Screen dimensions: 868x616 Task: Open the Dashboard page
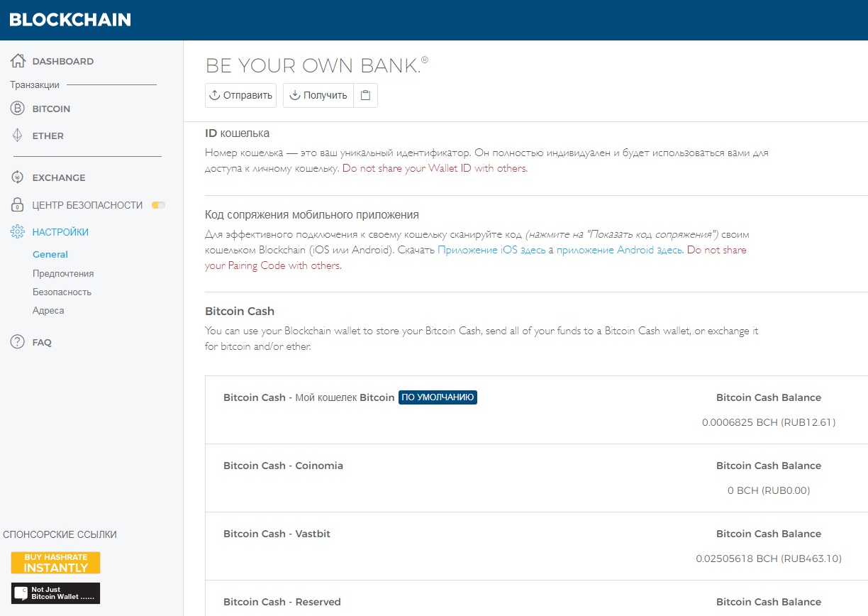tap(63, 61)
